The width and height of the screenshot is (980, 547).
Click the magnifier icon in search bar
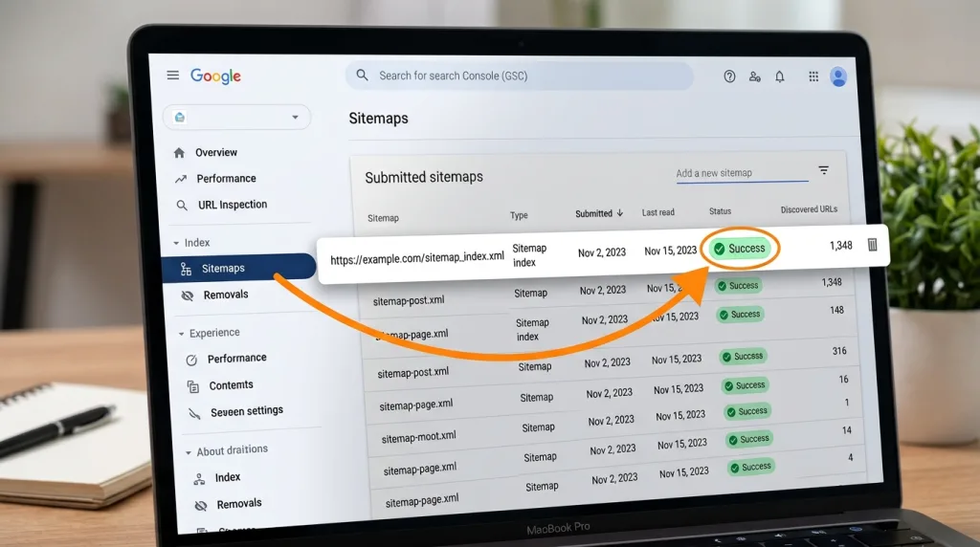point(363,75)
